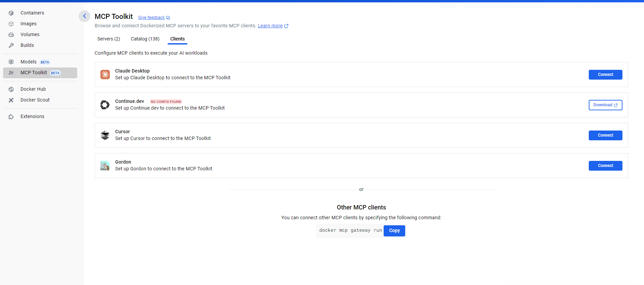Click the Images icon in sidebar
Image resolution: width=644 pixels, height=285 pixels.
click(11, 24)
